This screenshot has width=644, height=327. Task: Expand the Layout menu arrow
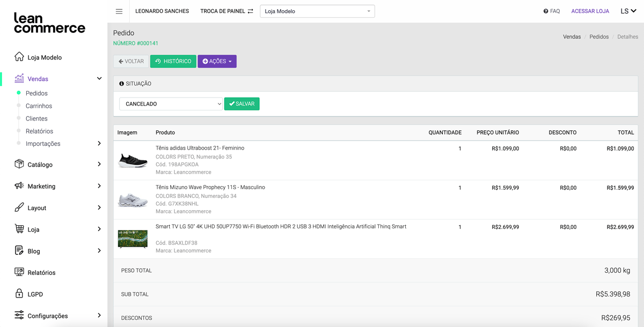[99, 207]
